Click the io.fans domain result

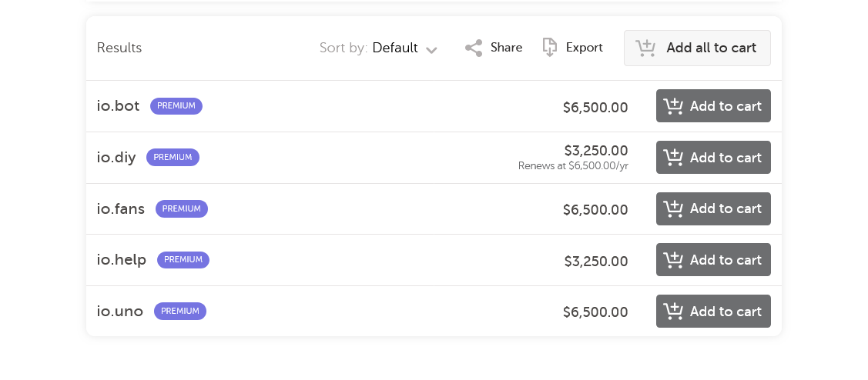pyautogui.click(x=121, y=208)
